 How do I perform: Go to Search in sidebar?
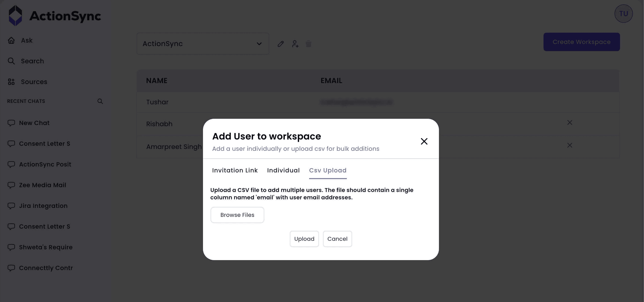32,61
